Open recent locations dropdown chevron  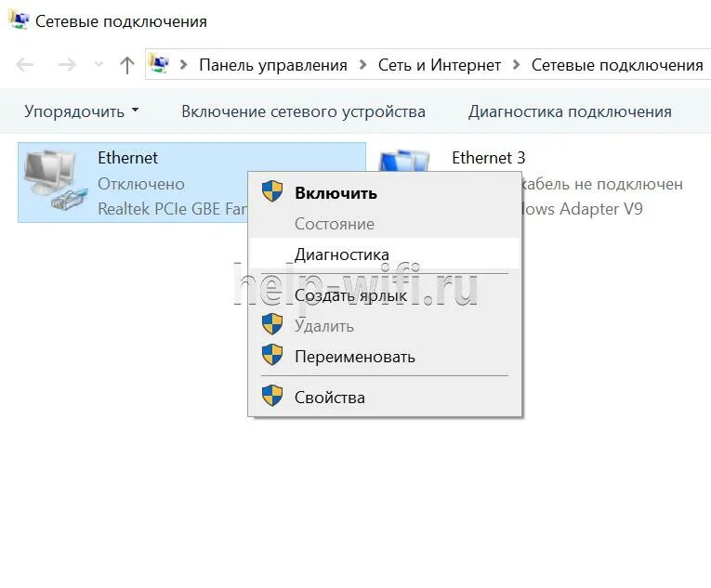pos(99,64)
